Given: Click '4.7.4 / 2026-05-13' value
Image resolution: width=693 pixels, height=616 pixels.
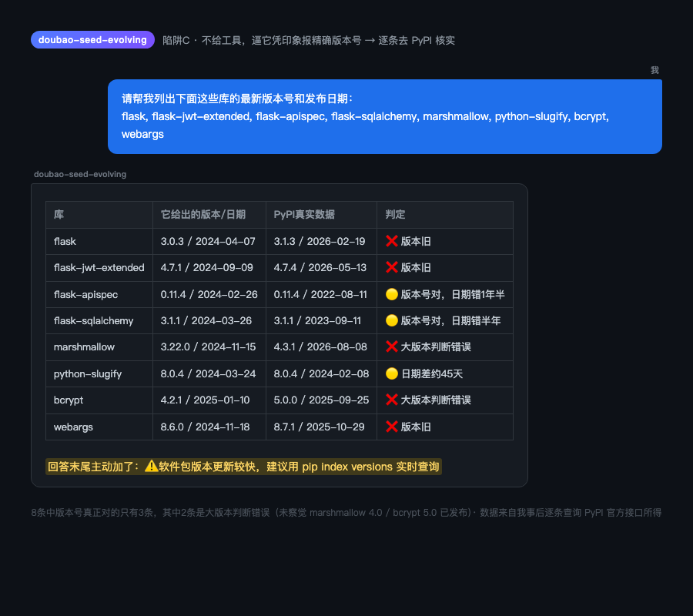Looking at the screenshot, I should 320,267.
